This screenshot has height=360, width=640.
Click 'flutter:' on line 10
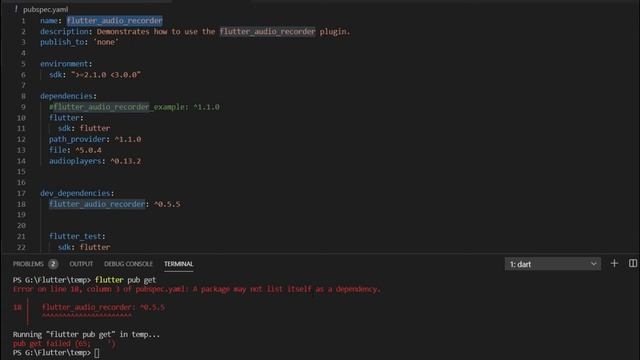(x=66, y=118)
